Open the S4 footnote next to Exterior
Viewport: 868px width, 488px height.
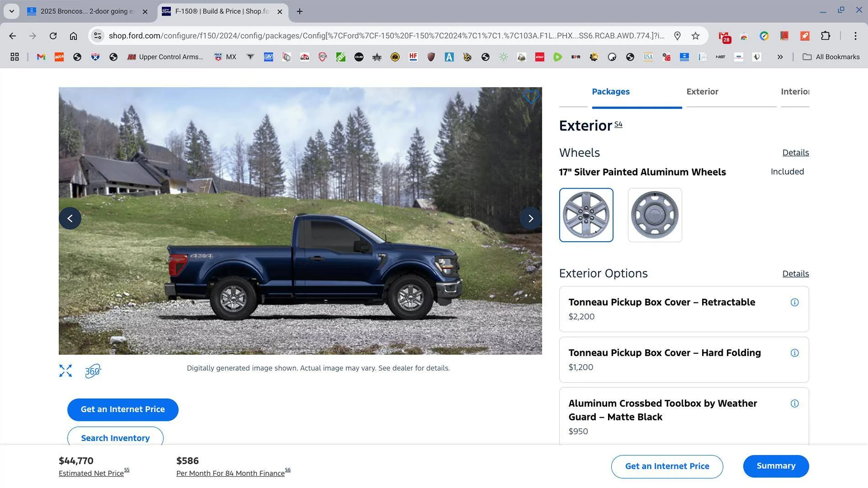618,124
